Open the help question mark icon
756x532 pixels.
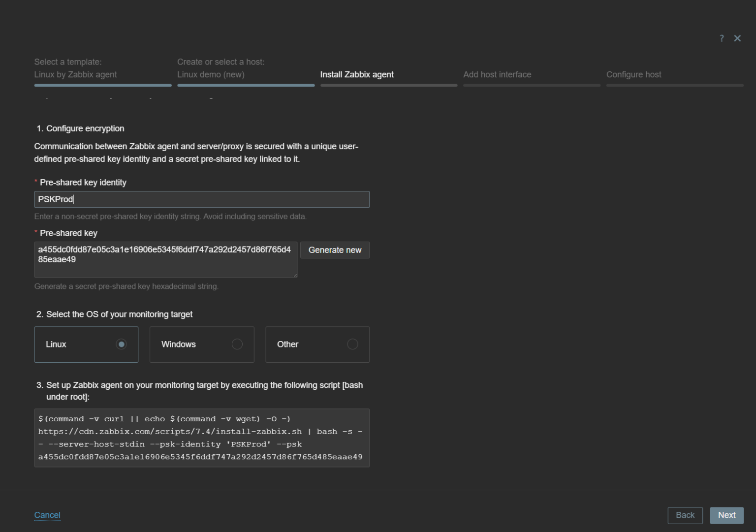[722, 38]
